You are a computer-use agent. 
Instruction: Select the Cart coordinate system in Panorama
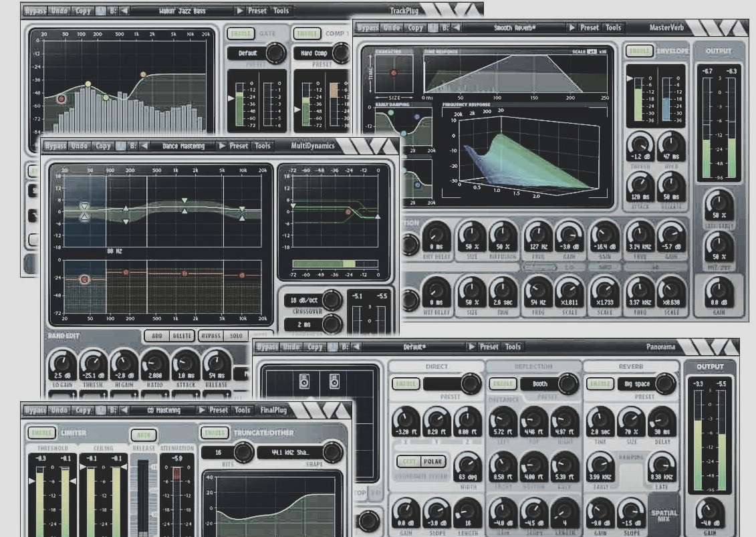pos(409,461)
